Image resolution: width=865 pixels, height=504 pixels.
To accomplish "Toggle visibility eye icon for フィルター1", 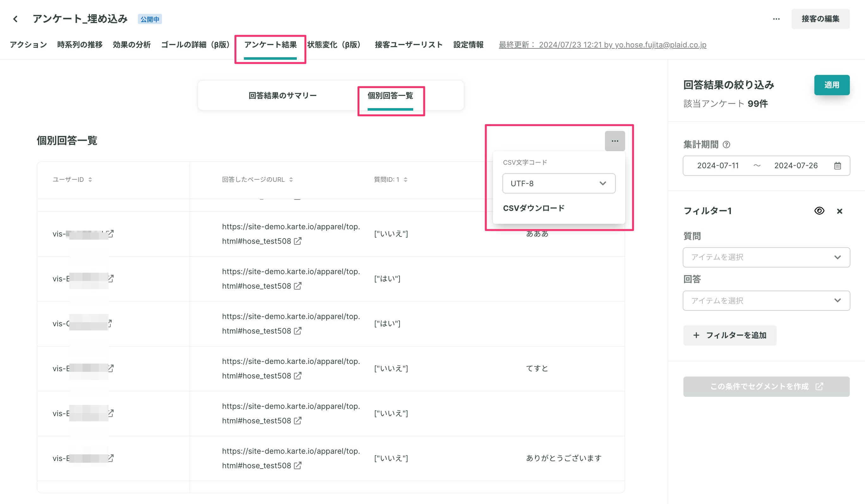I will coord(819,211).
